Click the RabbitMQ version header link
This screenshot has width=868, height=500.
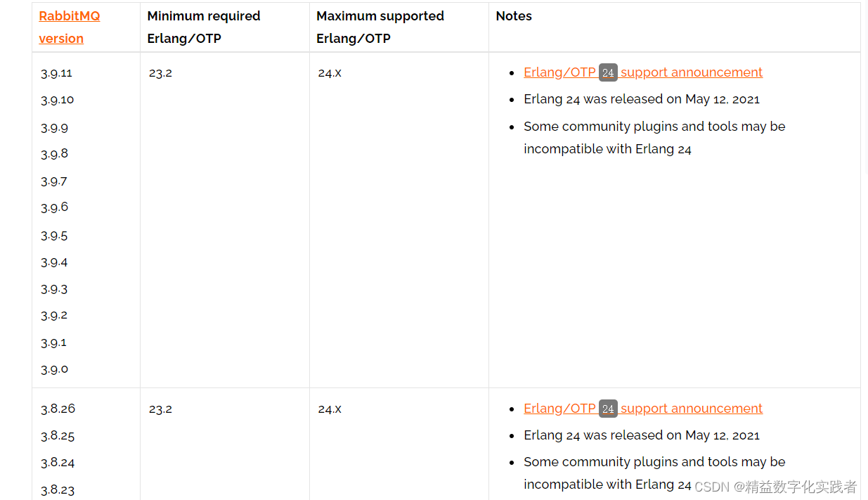[69, 27]
